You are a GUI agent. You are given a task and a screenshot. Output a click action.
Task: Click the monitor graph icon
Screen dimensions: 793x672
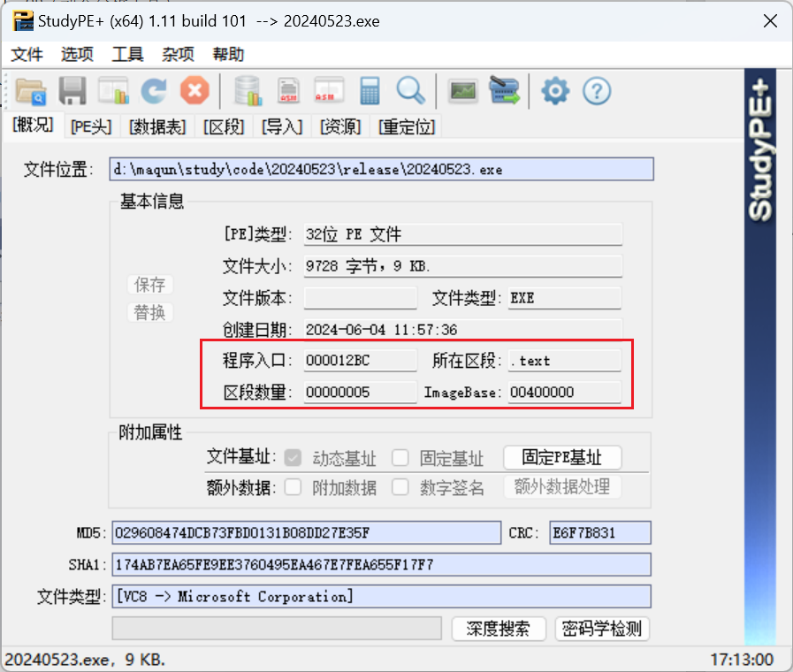(463, 92)
